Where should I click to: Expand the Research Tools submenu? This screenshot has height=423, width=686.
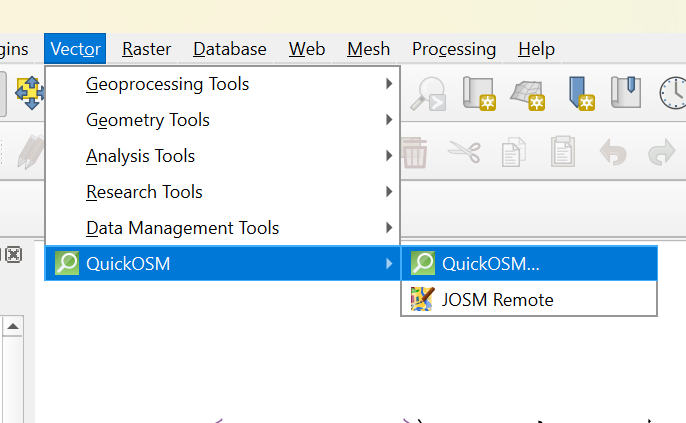(x=223, y=192)
